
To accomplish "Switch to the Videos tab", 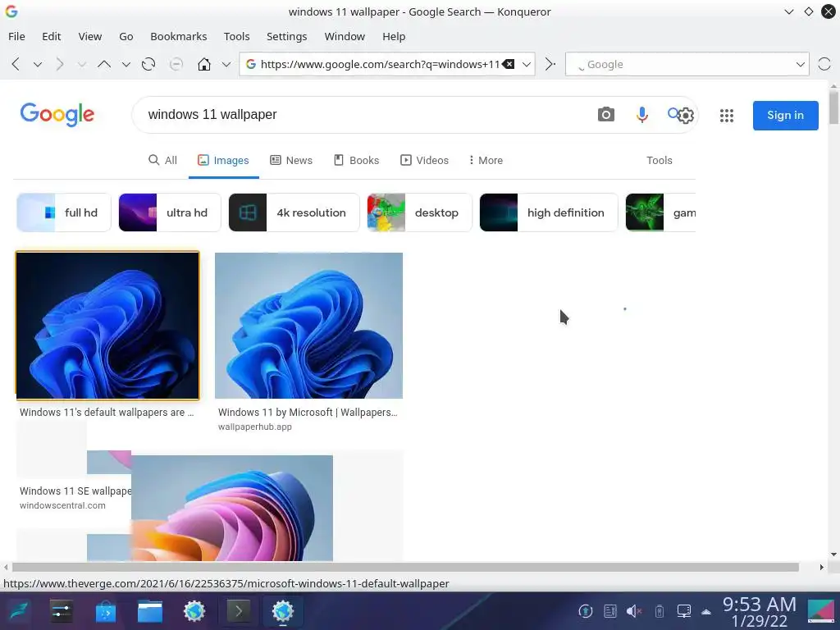I will (424, 160).
